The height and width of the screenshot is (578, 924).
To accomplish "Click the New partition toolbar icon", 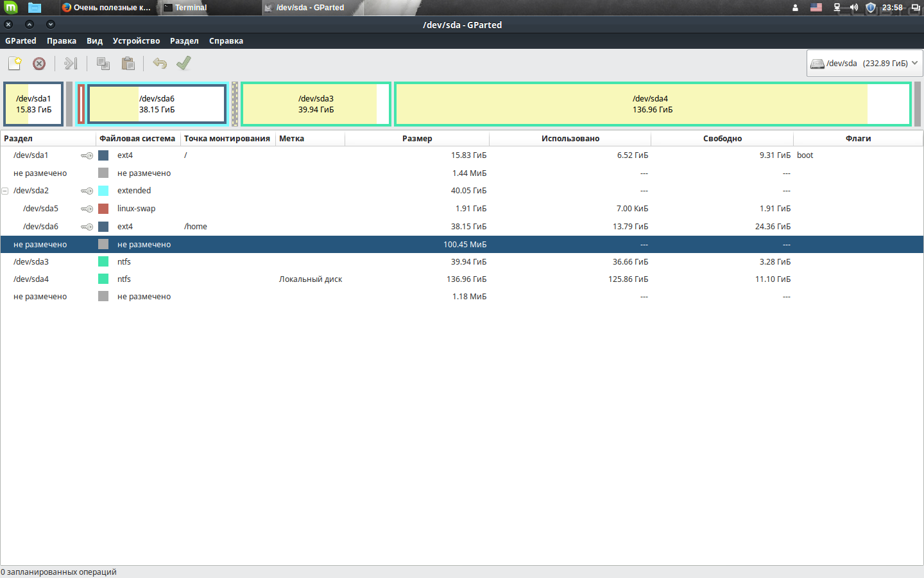I will (15, 64).
